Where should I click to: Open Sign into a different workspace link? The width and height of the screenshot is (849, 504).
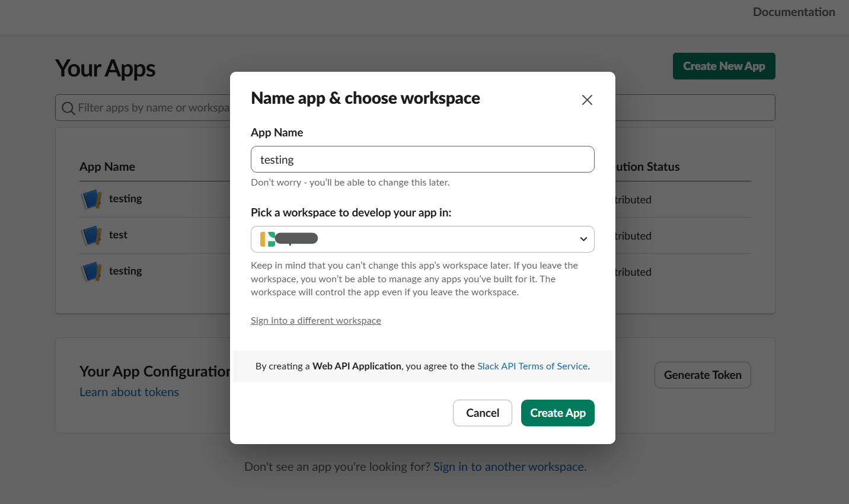[x=315, y=321]
